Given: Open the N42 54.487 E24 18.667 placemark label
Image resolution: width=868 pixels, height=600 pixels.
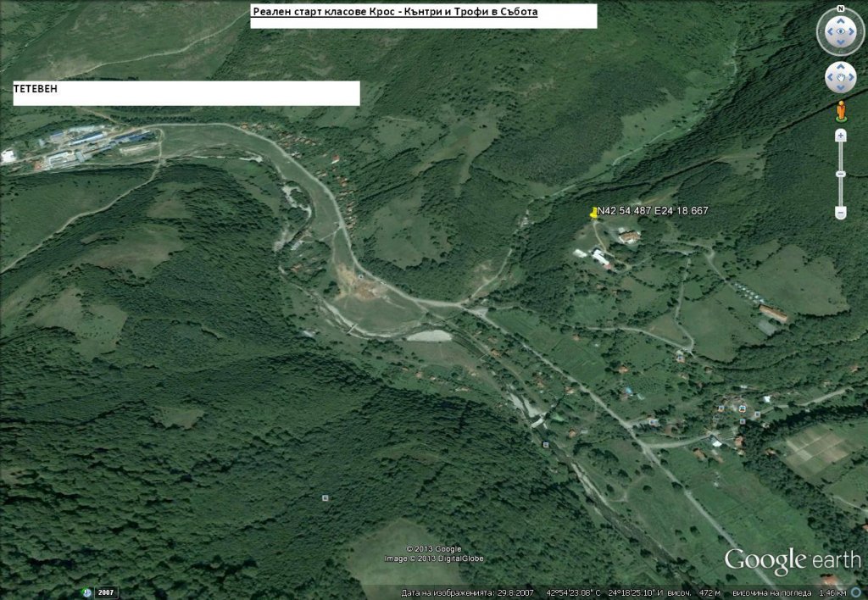Looking at the screenshot, I should point(654,210).
